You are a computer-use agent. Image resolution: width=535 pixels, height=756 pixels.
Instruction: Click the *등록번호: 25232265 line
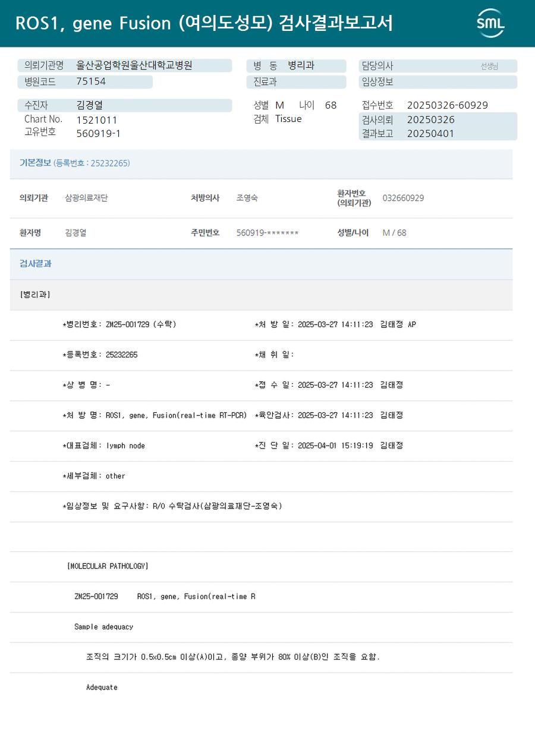coord(100,355)
